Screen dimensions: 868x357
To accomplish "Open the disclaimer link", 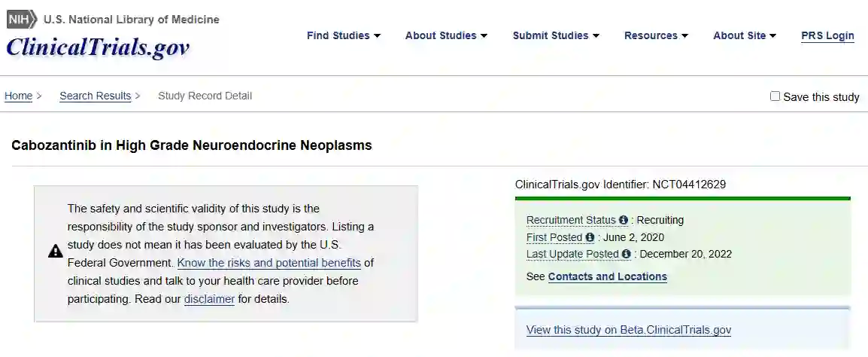I will (209, 299).
